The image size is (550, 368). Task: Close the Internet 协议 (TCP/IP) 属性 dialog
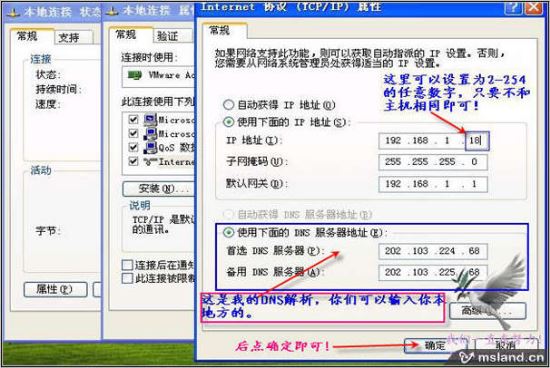coord(533,8)
